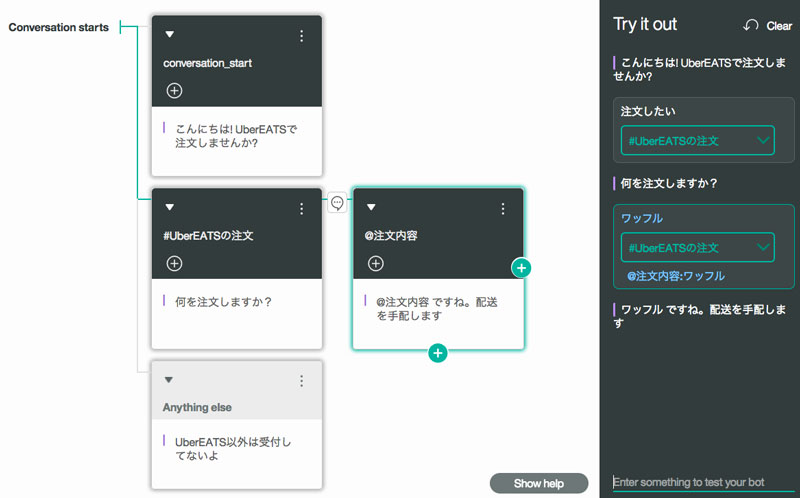The image size is (800, 498).
Task: Click the @注文内容:ワッフル entity label
Action: tap(676, 276)
